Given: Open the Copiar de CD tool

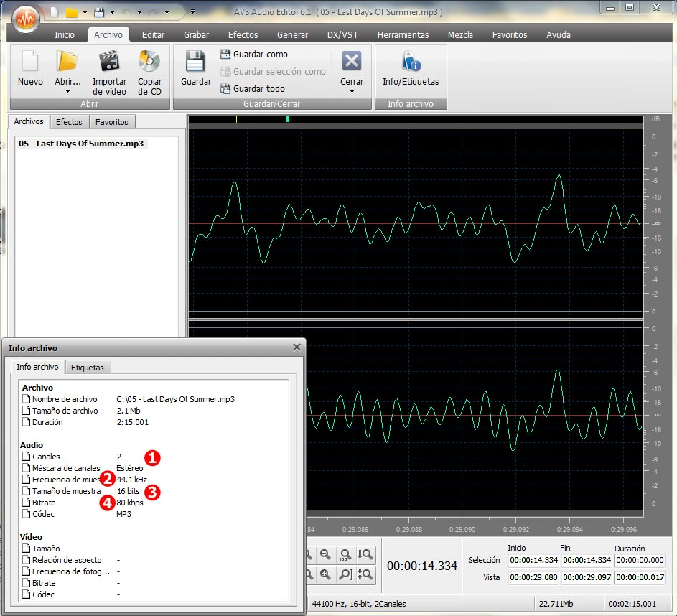Looking at the screenshot, I should click(x=149, y=70).
